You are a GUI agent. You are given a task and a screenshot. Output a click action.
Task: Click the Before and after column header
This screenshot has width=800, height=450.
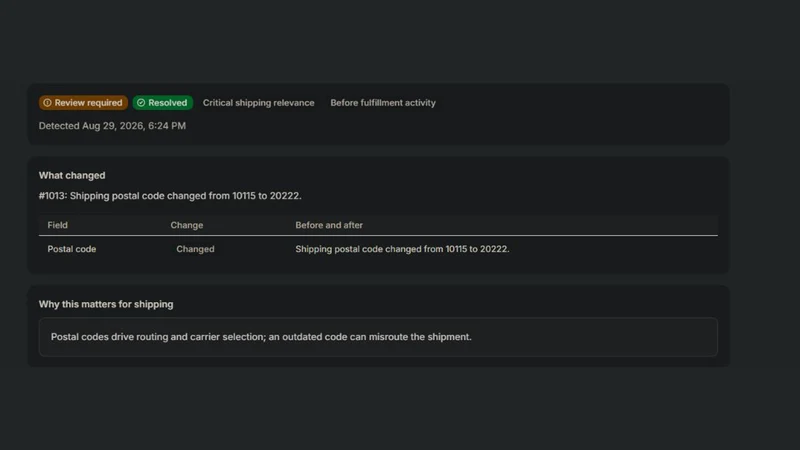[329, 225]
